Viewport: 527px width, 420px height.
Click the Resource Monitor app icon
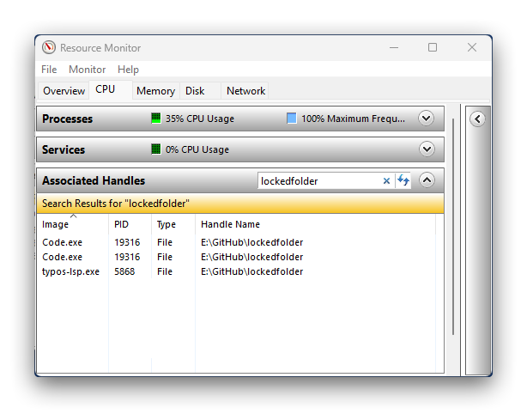coord(49,47)
